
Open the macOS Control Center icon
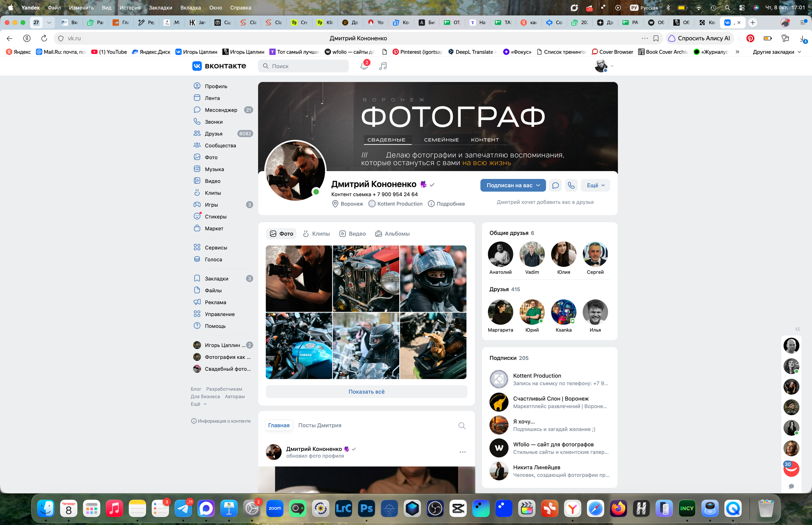click(742, 8)
